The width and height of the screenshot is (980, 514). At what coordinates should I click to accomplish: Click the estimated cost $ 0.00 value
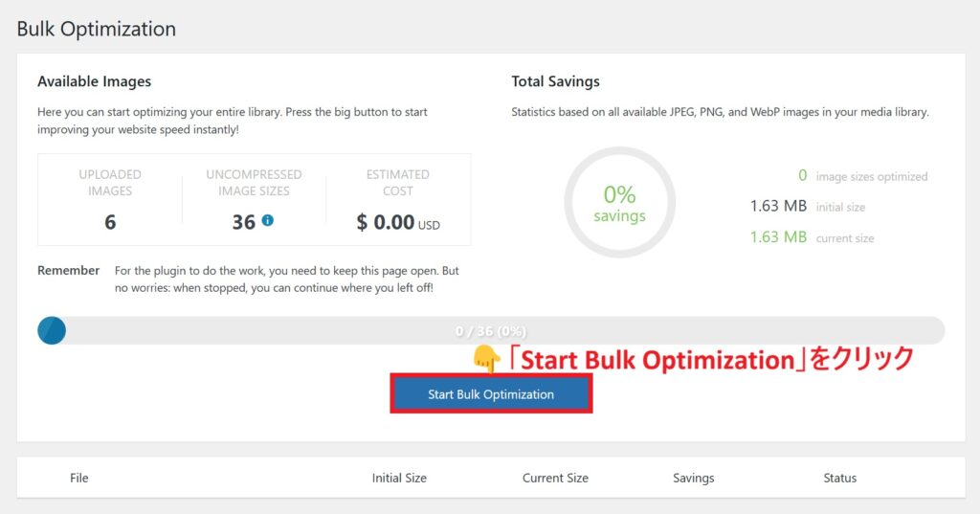[x=386, y=222]
